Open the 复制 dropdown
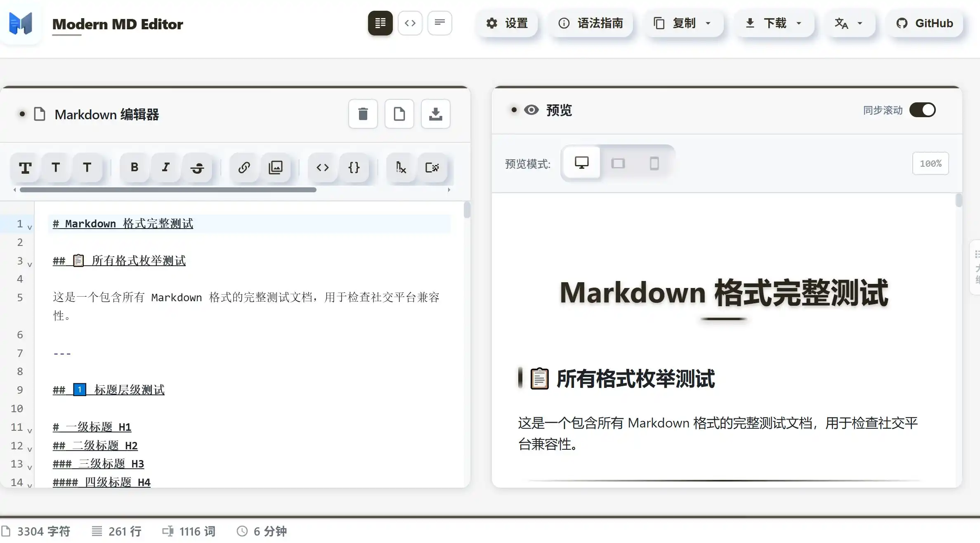Screen dimensions: 980x543 tap(683, 23)
